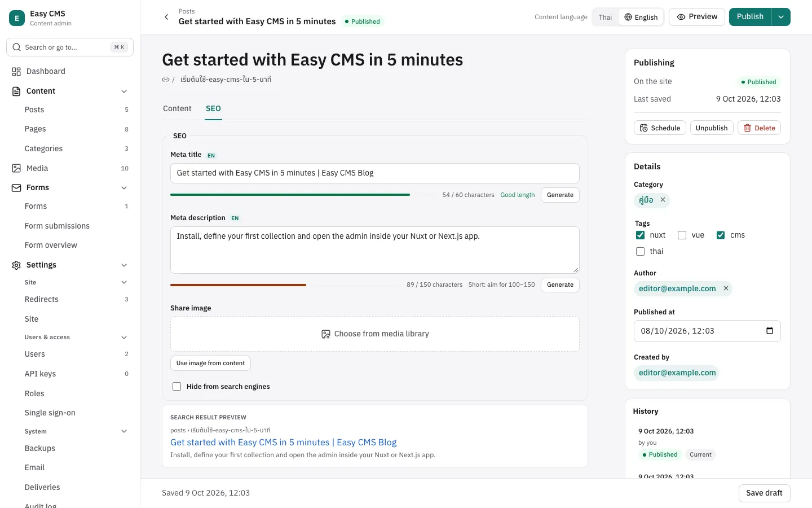812x508 pixels.
Task: Click the Unpublish button
Action: [712, 128]
